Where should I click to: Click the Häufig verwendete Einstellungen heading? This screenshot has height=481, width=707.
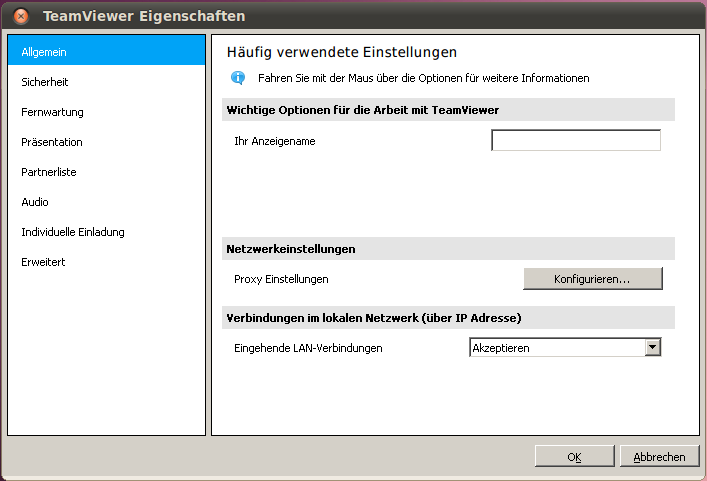point(342,51)
